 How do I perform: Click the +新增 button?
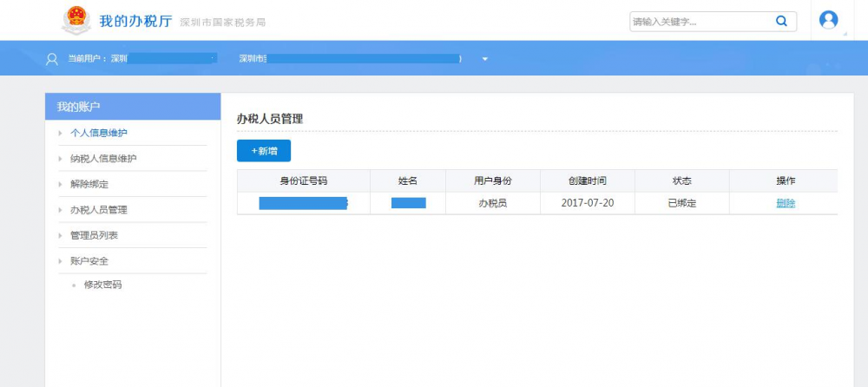264,151
